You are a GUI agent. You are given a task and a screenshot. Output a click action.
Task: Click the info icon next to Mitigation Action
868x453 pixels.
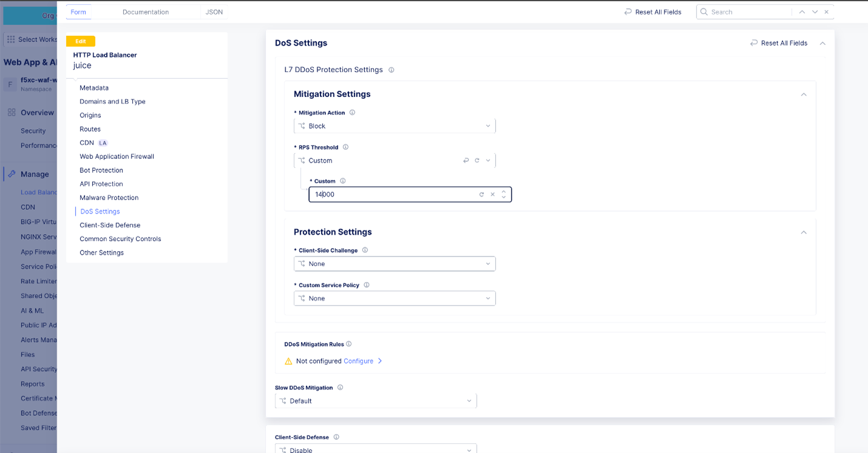click(353, 112)
